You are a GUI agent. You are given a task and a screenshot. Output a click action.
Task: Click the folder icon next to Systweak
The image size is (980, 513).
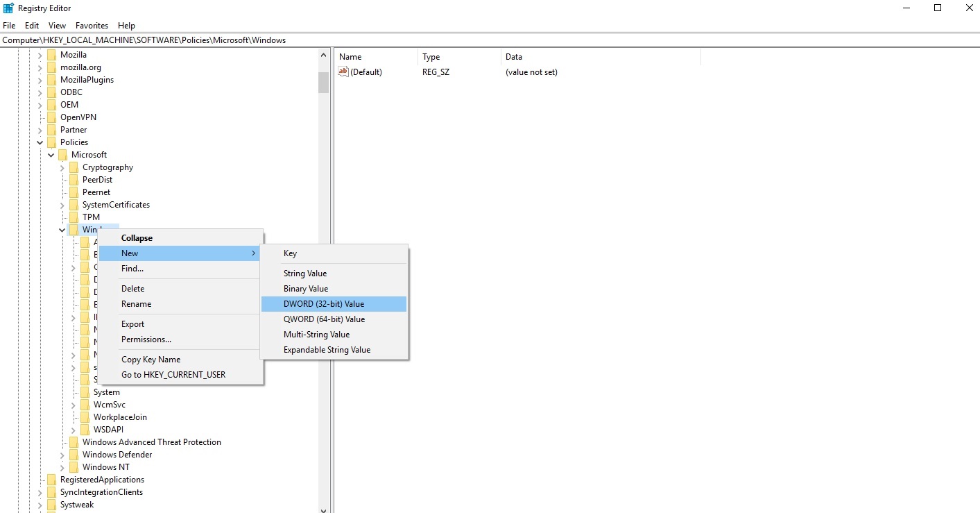pos(52,505)
